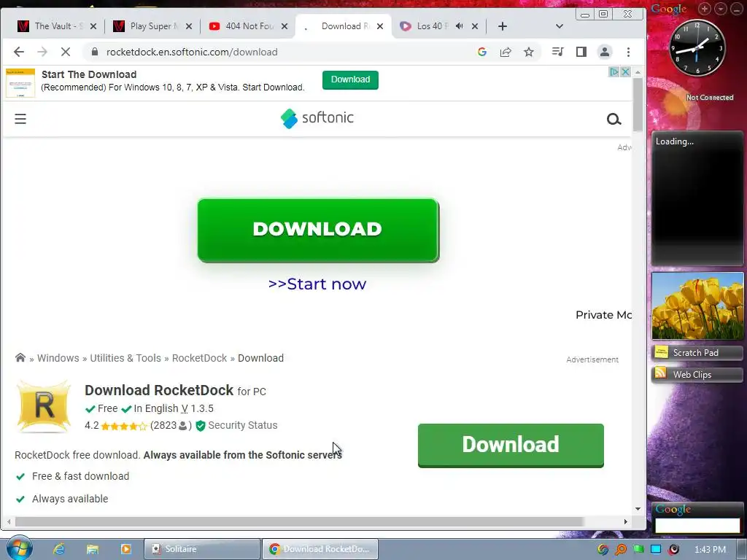The width and height of the screenshot is (747, 560).
Task: Stop loading the page with the X button
Action: [66, 52]
